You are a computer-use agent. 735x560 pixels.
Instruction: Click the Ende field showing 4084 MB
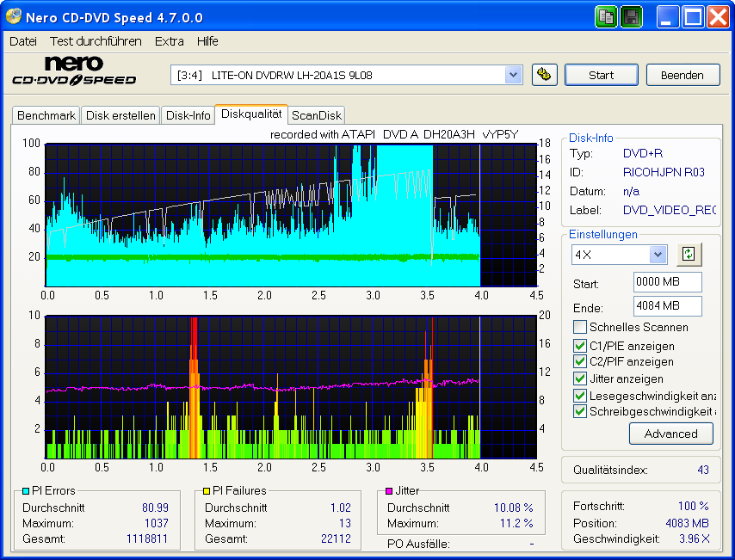[667, 307]
